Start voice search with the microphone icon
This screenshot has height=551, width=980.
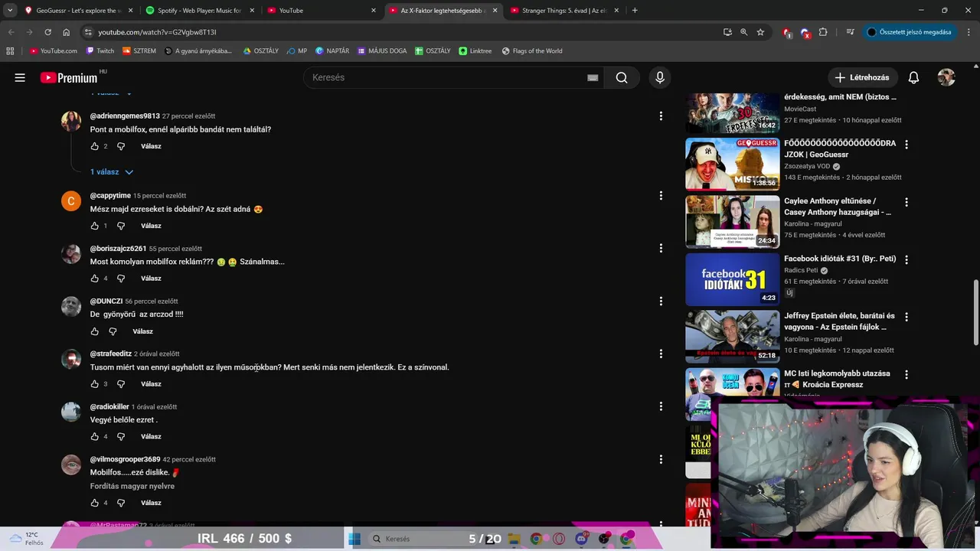660,77
